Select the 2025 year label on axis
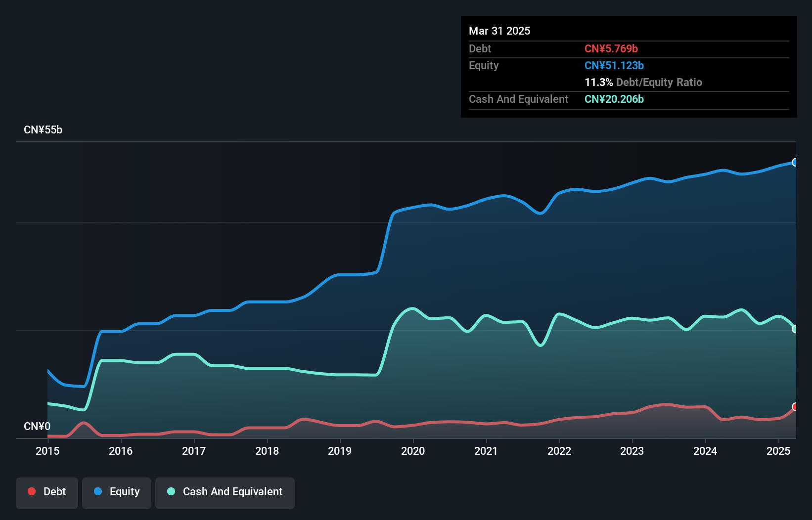This screenshot has width=812, height=520. click(778, 451)
